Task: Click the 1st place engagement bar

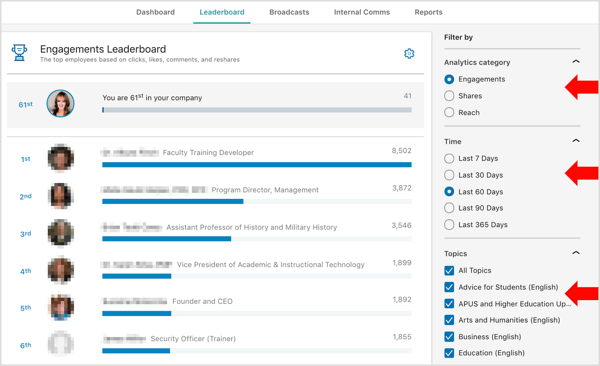Action: 257,165
